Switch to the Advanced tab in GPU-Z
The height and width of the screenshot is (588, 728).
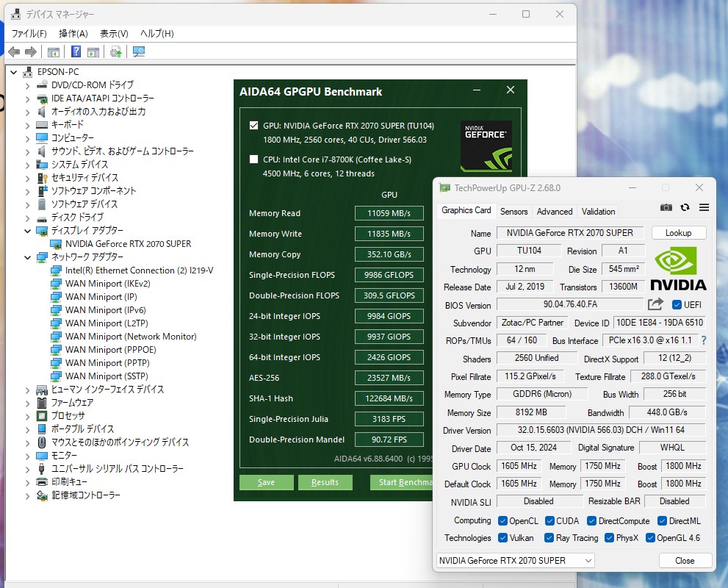tap(555, 212)
